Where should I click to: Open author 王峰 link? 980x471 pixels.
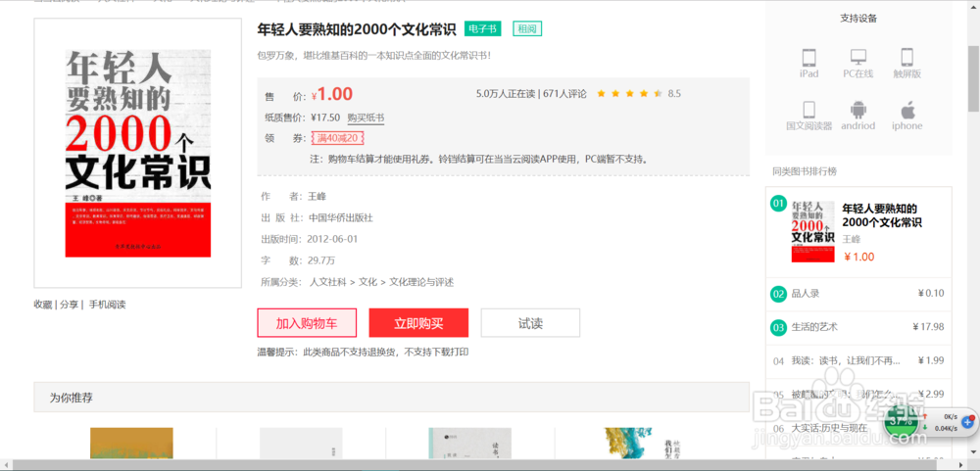[x=318, y=196]
